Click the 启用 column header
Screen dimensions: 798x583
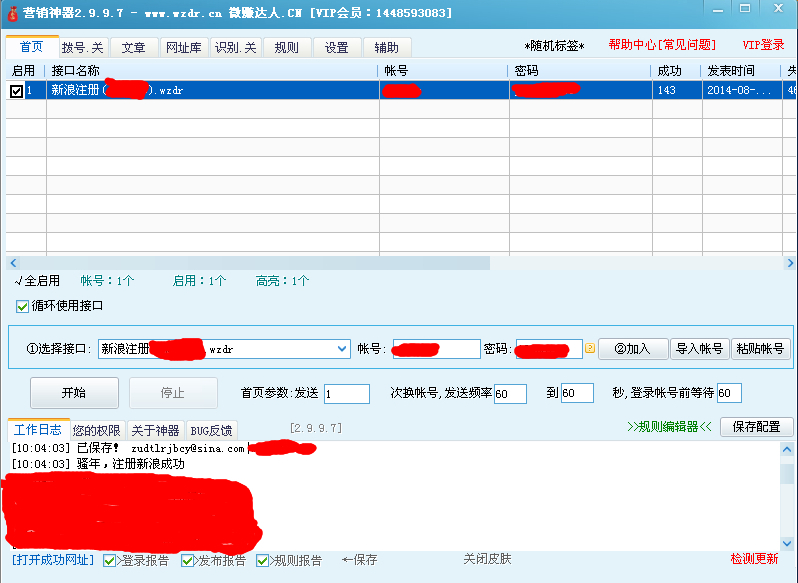point(25,71)
